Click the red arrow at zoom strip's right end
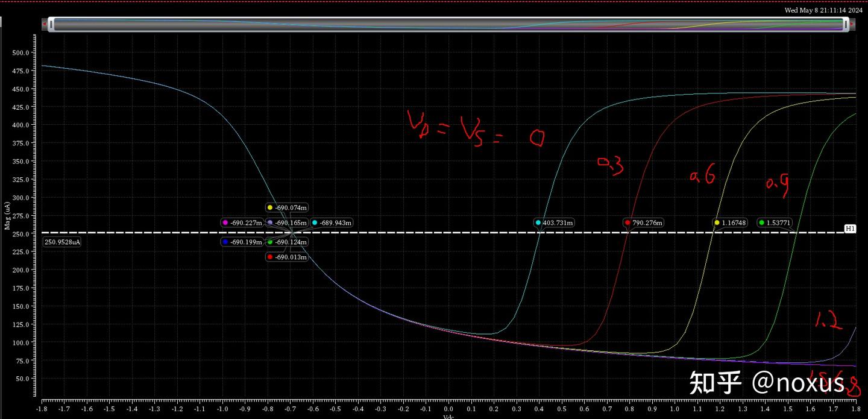This screenshot has height=419, width=868. [852, 24]
